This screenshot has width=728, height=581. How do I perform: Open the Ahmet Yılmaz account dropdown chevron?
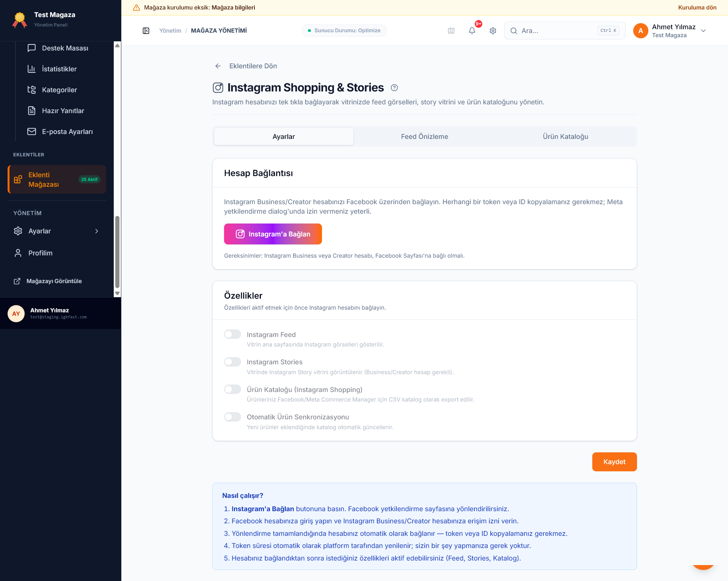click(x=703, y=31)
